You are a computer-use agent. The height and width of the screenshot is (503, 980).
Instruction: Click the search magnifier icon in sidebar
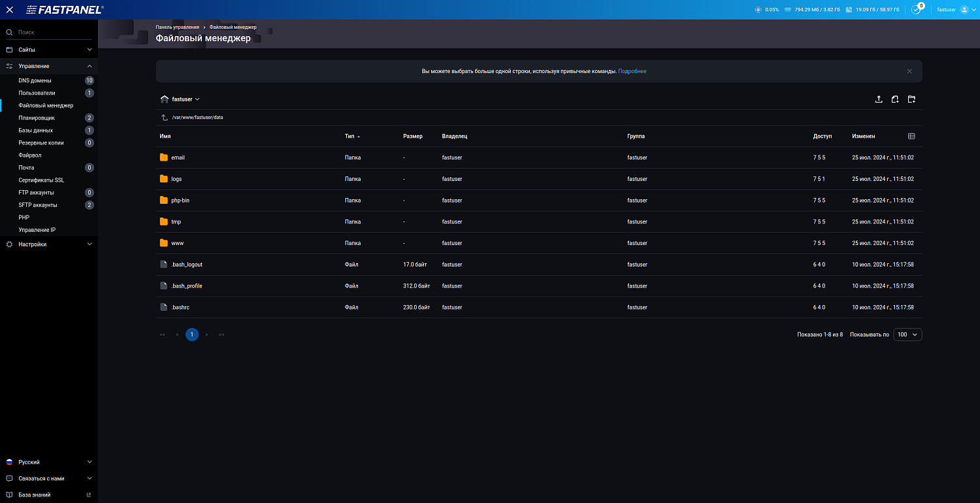point(10,32)
